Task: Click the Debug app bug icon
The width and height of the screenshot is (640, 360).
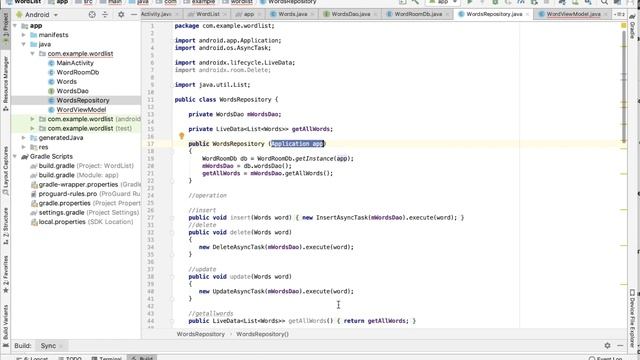Action: [495, 2]
